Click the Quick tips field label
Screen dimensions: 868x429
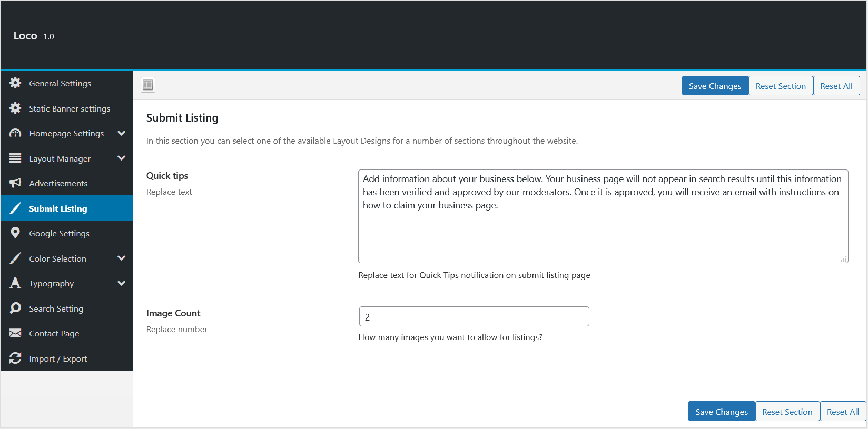(x=167, y=176)
